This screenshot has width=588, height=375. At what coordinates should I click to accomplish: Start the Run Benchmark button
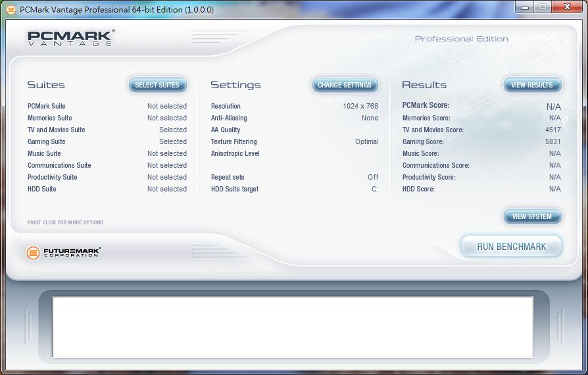coord(512,246)
